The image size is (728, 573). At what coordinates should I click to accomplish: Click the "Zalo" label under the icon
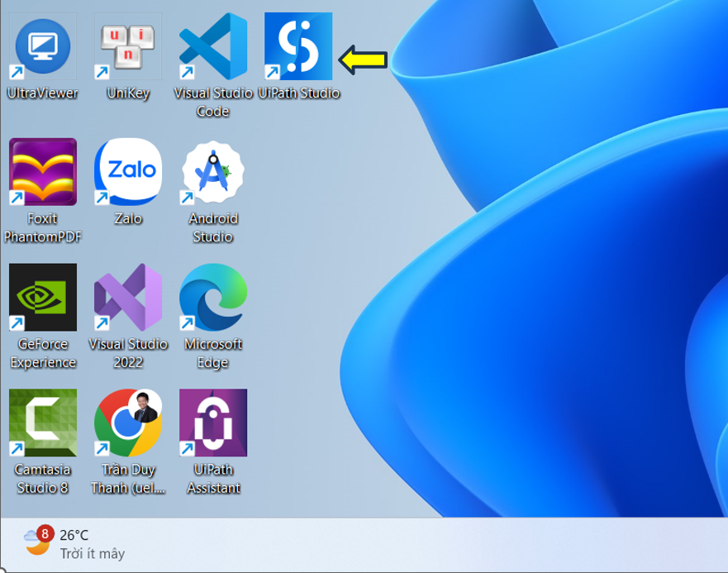point(128,218)
